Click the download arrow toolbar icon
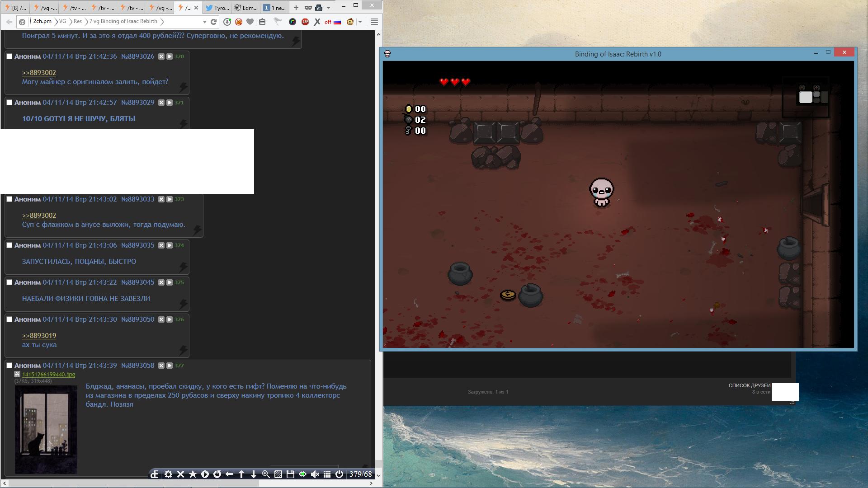Viewport: 868px width, 488px height. pyautogui.click(x=227, y=22)
